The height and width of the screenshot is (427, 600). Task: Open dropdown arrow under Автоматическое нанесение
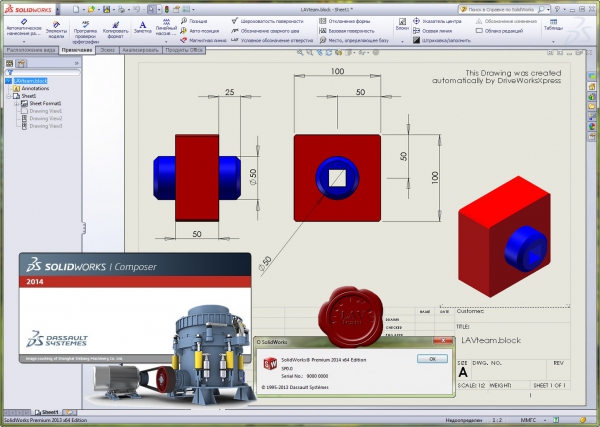click(24, 42)
